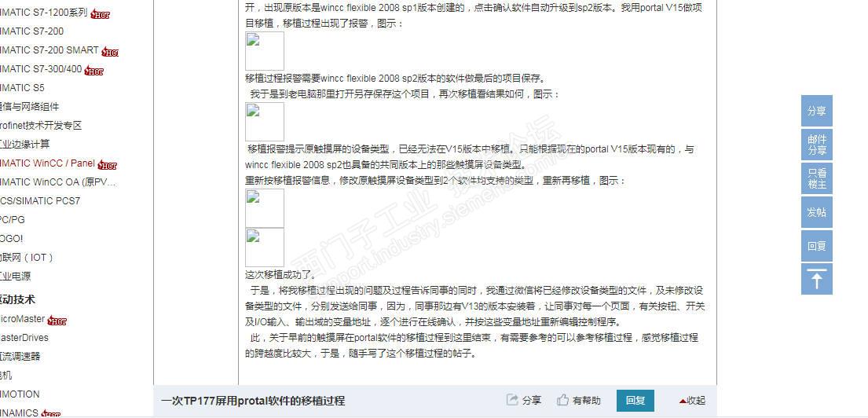Open the second broken image in post
Viewport: 868px width, 418px height.
click(265, 122)
